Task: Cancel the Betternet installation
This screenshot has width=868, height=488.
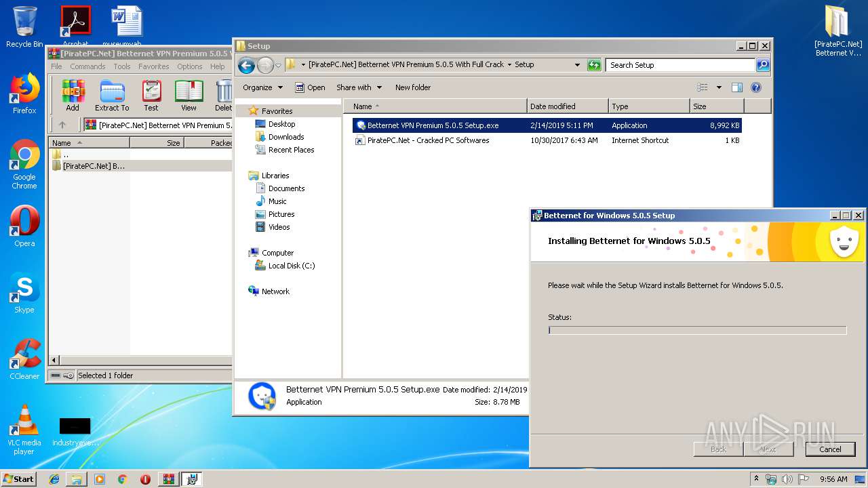Action: pyautogui.click(x=830, y=449)
